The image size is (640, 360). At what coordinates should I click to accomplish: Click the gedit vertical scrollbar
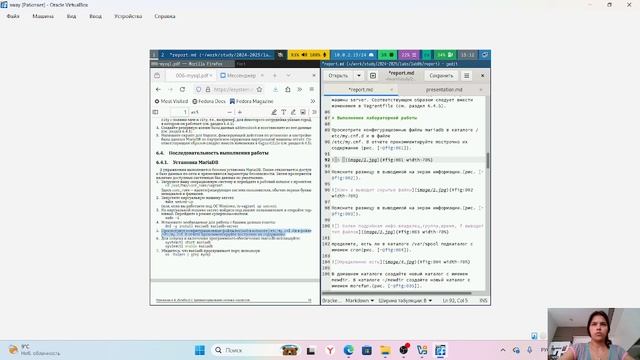pos(488,161)
